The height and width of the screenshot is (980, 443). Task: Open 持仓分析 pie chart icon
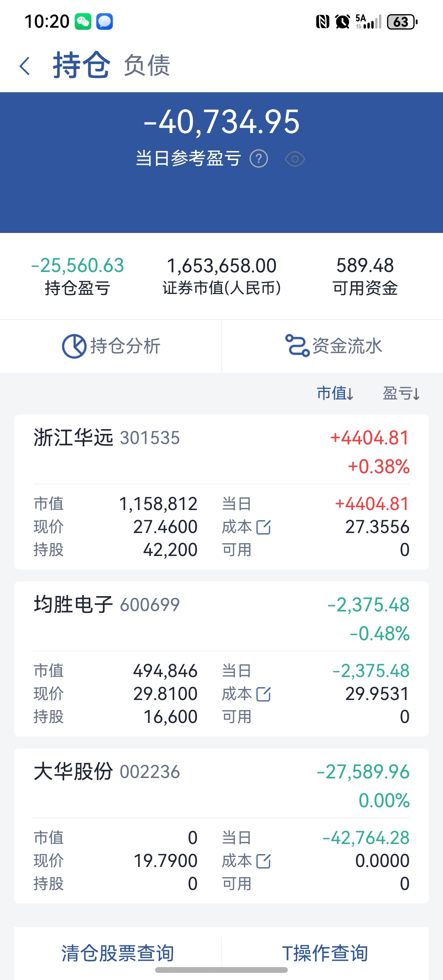coord(74,346)
